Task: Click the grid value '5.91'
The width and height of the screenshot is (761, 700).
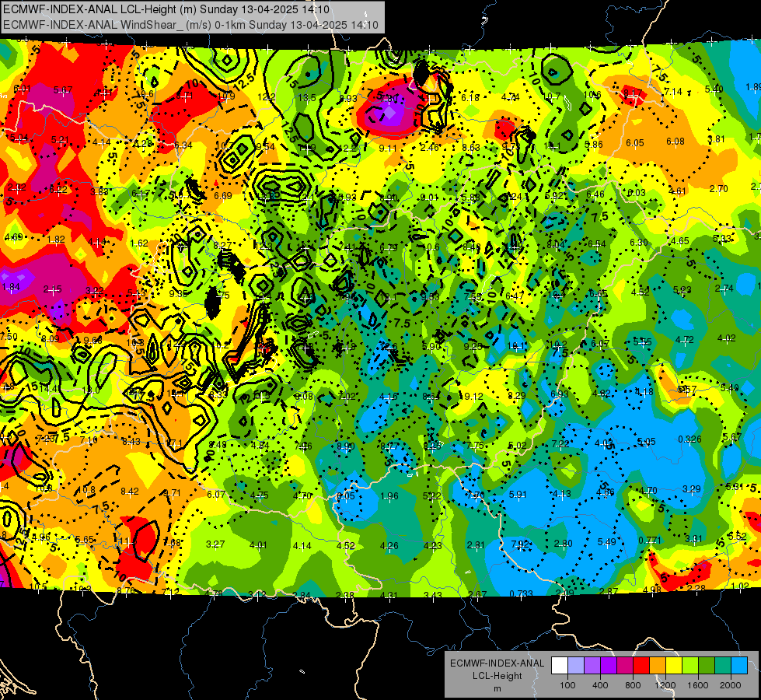Action: (x=518, y=494)
